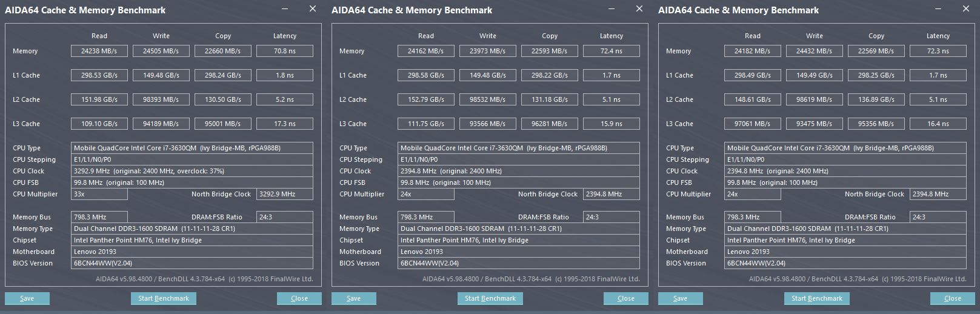The width and height of the screenshot is (980, 314).
Task: Click middle window CPU Multiplier 24x
Action: [426, 194]
